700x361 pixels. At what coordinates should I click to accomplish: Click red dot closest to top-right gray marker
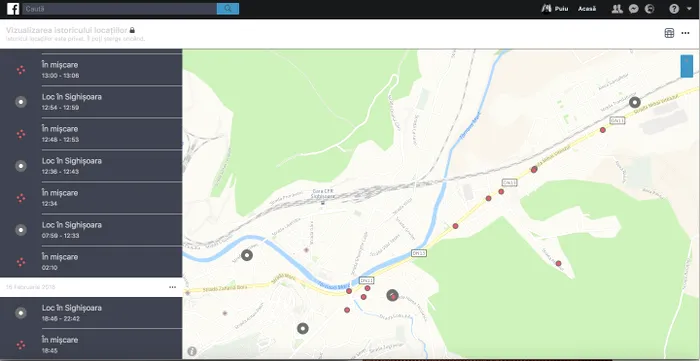click(x=603, y=130)
